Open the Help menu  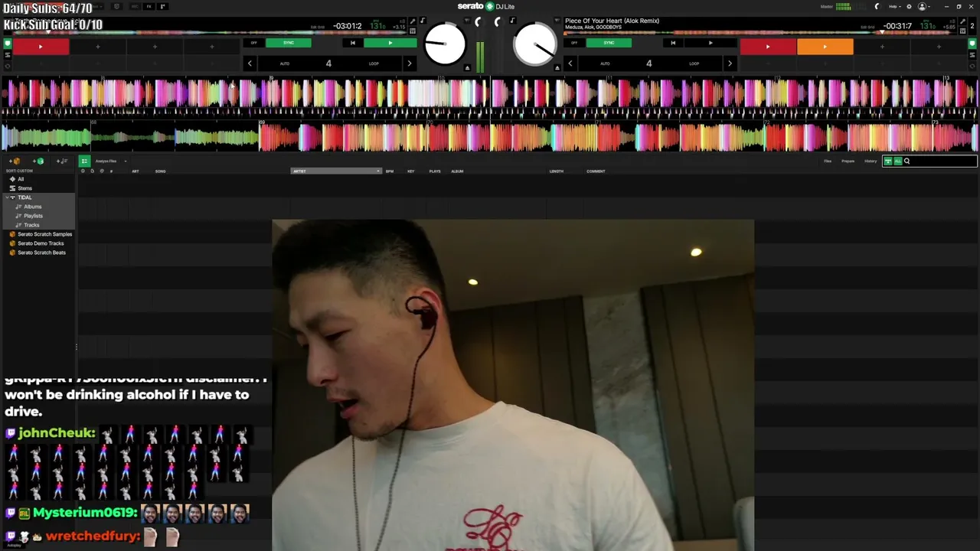point(894,6)
